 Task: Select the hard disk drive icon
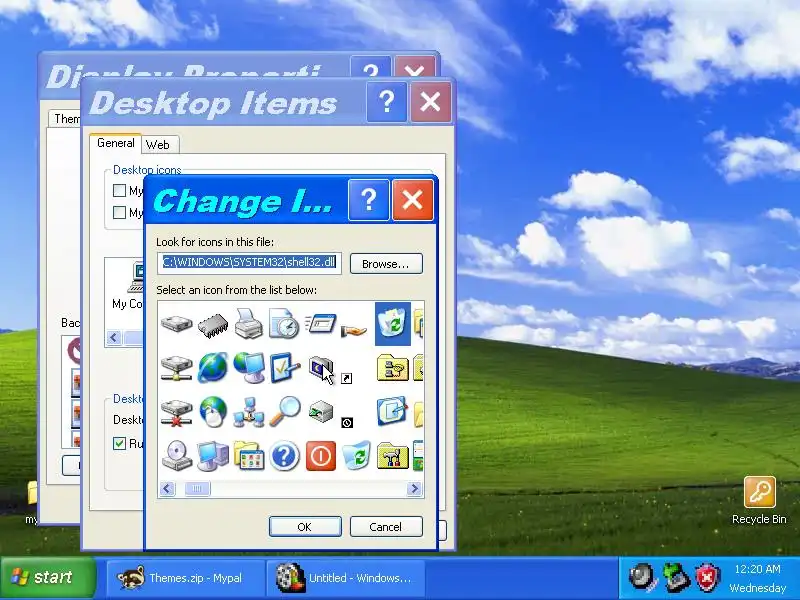[x=177, y=324]
